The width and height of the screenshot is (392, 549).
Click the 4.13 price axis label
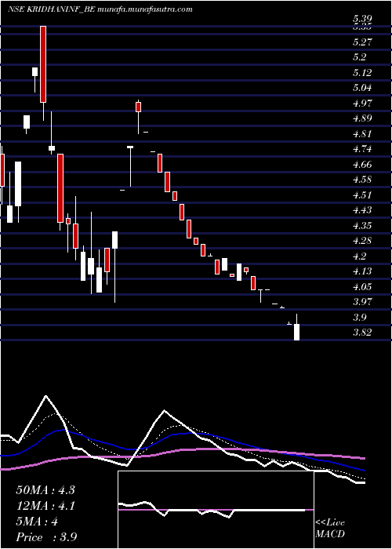coord(362,271)
